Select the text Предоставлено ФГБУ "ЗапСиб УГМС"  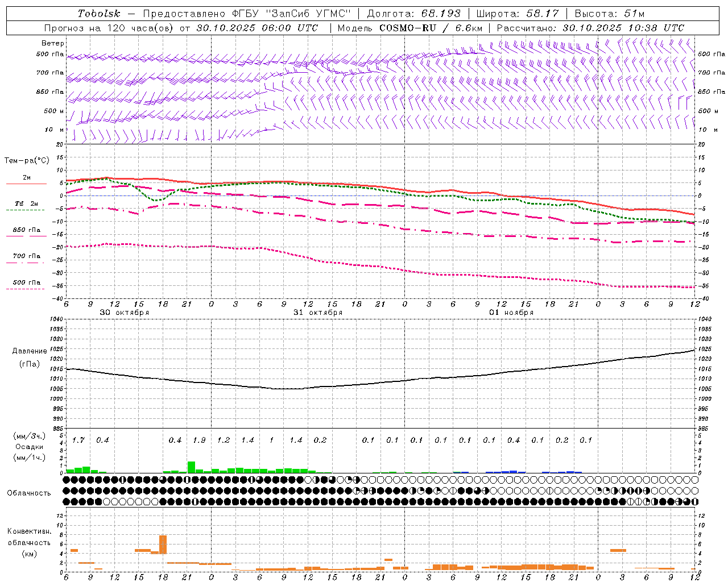(x=247, y=14)
